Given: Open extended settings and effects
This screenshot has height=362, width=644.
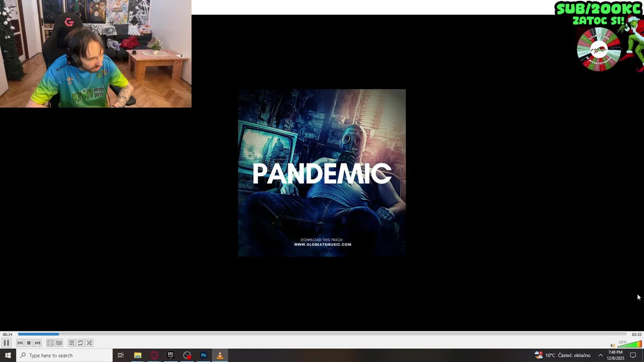Looking at the screenshot, I should (59, 343).
